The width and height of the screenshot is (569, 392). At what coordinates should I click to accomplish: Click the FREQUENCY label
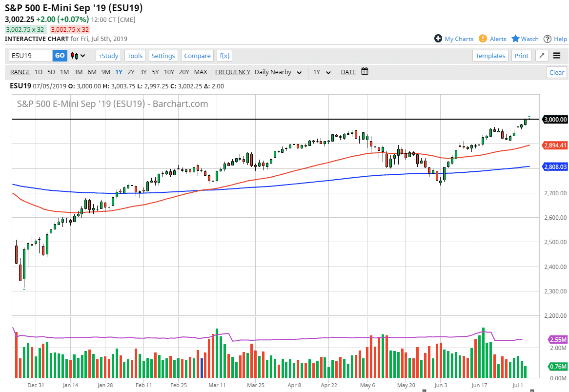[233, 72]
